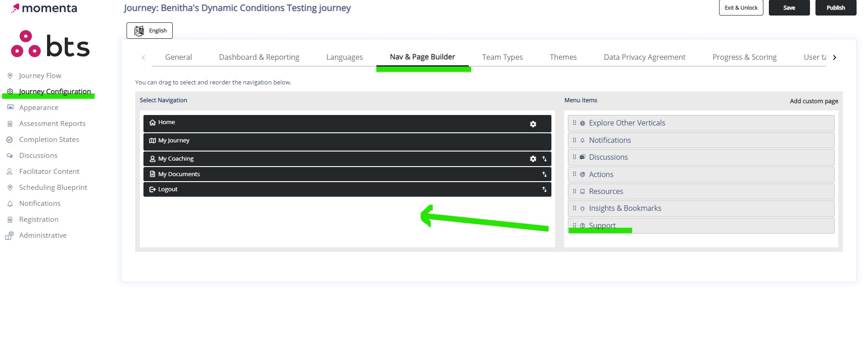Click the Resources book icon
Viewport: 868px width, 345px height.
point(582,192)
